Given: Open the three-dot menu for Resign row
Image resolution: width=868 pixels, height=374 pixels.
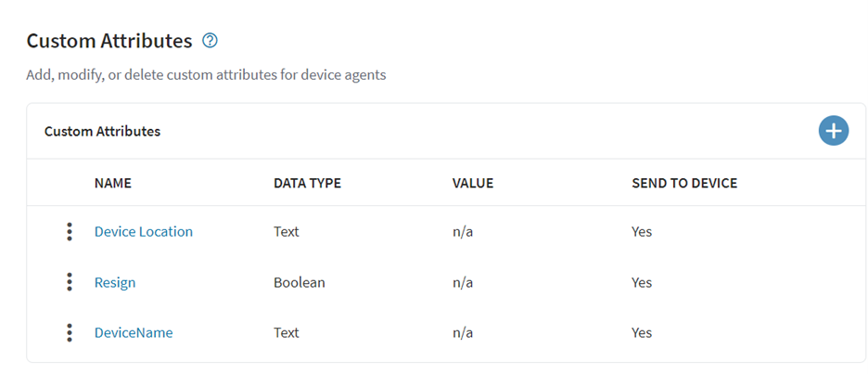Looking at the screenshot, I should 70,282.
